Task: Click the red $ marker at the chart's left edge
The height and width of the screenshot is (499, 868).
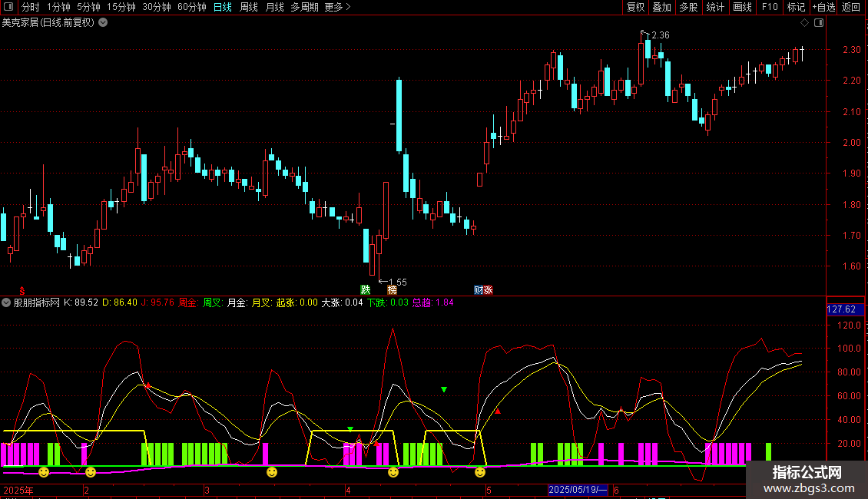Action: (22, 291)
